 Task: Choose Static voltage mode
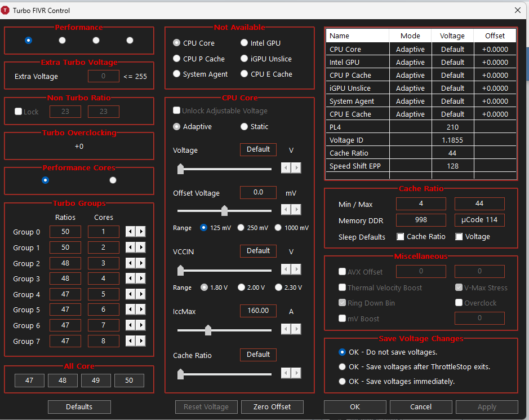245,127
